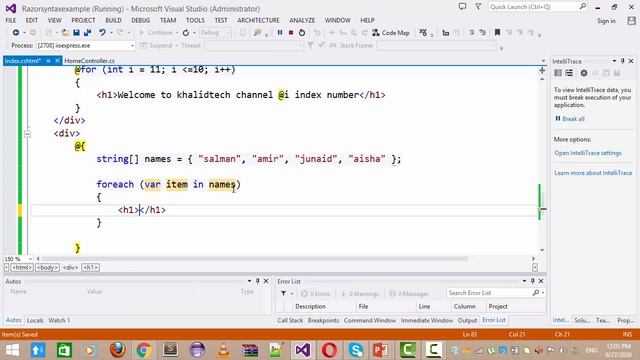640x360 pixels.
Task: Click the editor horizontal scrollbar
Action: click(254, 259)
